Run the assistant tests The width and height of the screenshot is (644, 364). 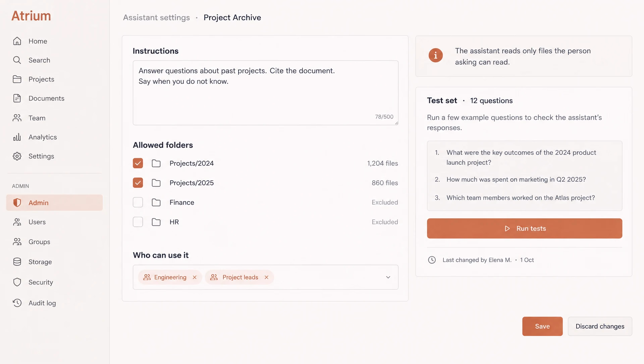coord(524,228)
